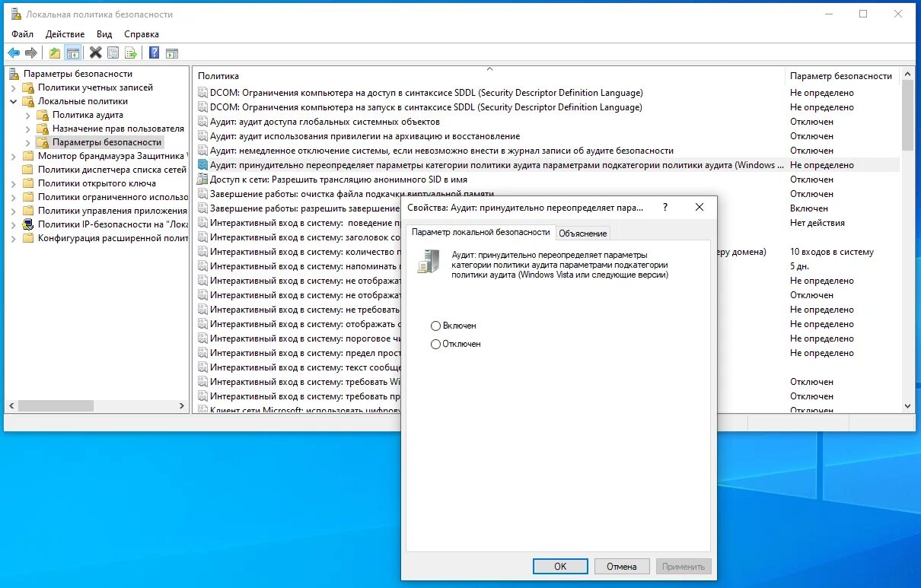This screenshot has height=588, width=921.
Task: Click the Локальная политика безопасности title bar icon
Action: (x=15, y=14)
